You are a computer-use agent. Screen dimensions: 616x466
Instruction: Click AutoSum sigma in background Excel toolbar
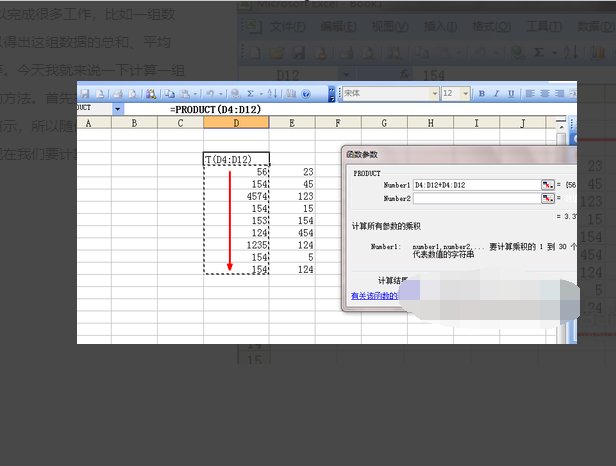539,52
